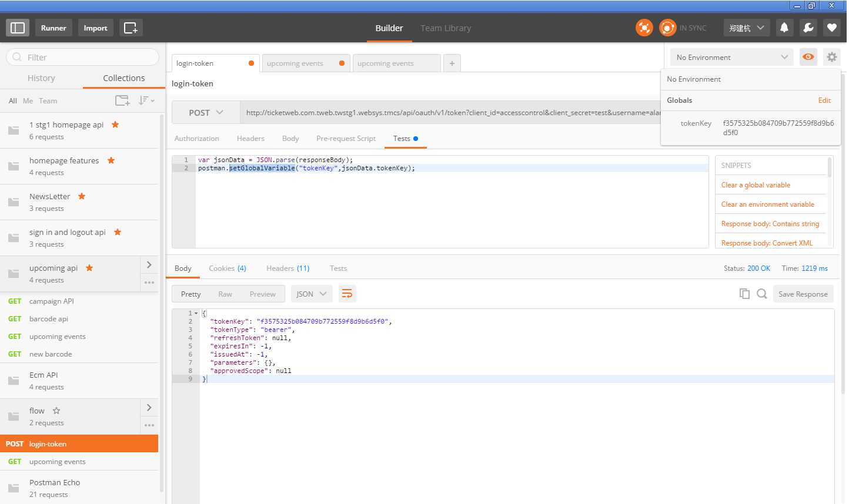Screen dimensions: 849x504
Task: Add a new request tab
Action: pos(452,63)
